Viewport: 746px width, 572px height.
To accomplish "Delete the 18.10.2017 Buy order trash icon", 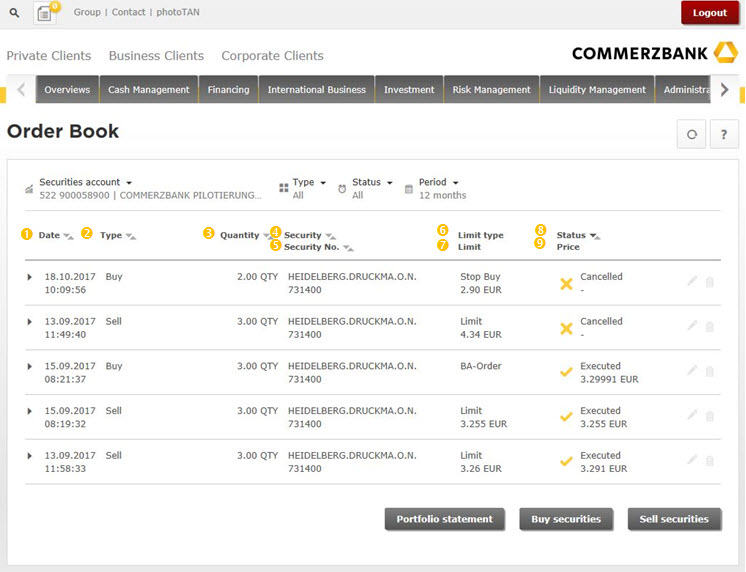I will tap(709, 282).
